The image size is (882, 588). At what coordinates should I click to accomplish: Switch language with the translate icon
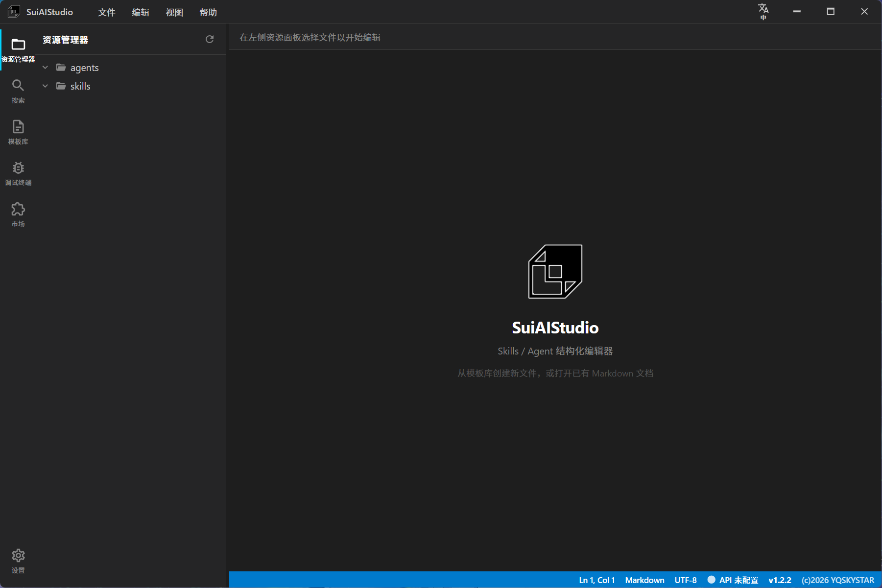[x=763, y=11]
